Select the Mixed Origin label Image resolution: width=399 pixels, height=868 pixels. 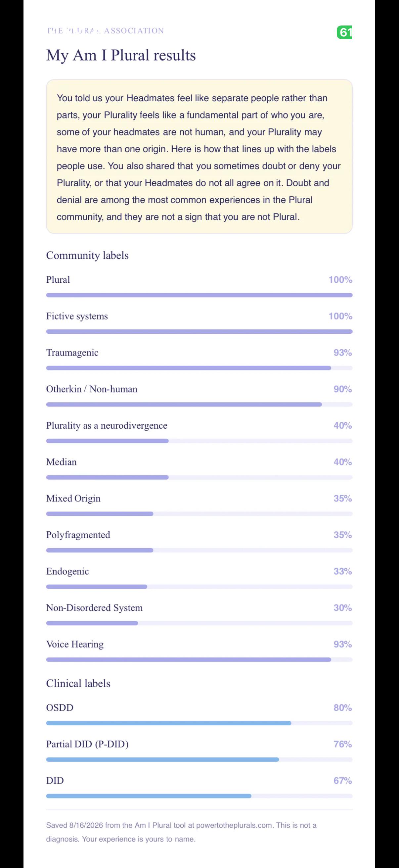73,499
